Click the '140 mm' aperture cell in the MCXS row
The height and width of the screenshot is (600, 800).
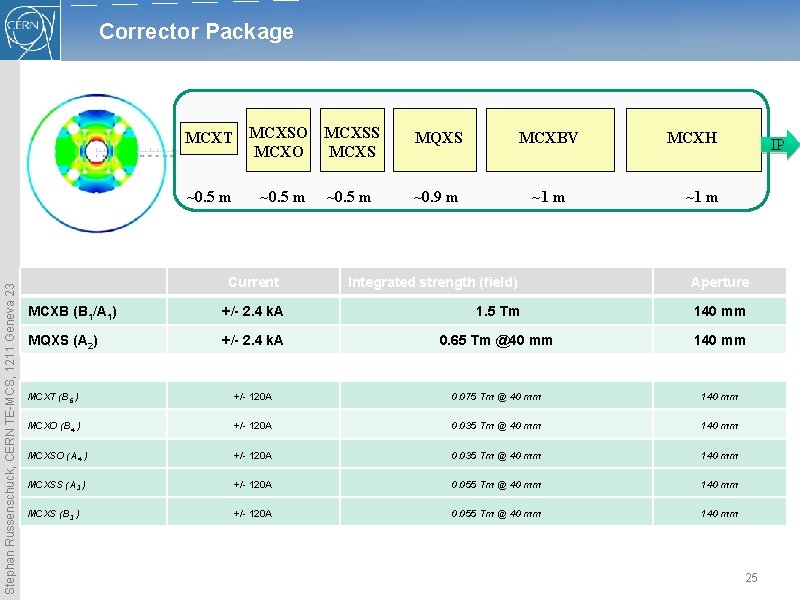click(720, 513)
